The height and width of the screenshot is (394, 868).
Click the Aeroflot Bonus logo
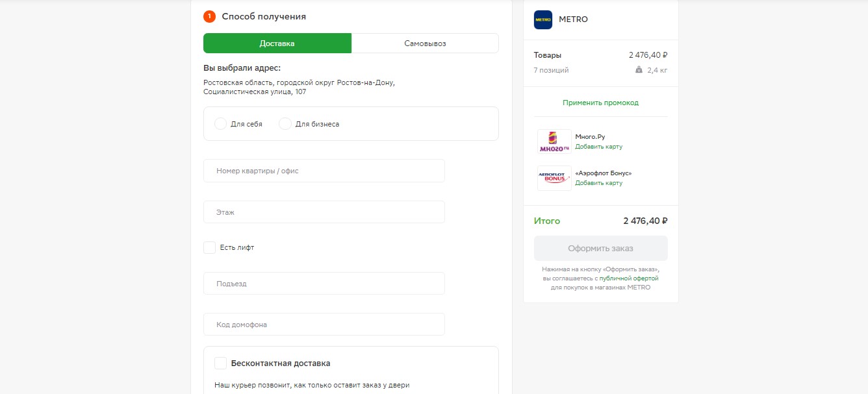coord(554,178)
